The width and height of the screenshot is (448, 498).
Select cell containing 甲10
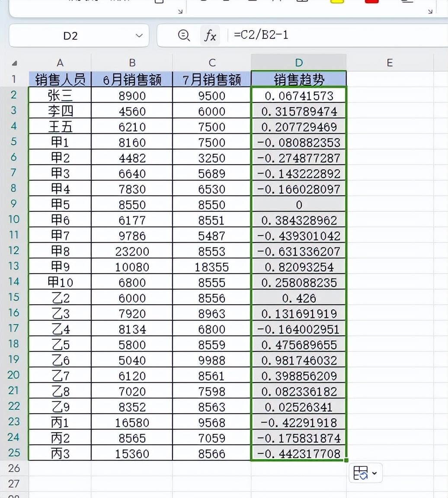(60, 282)
